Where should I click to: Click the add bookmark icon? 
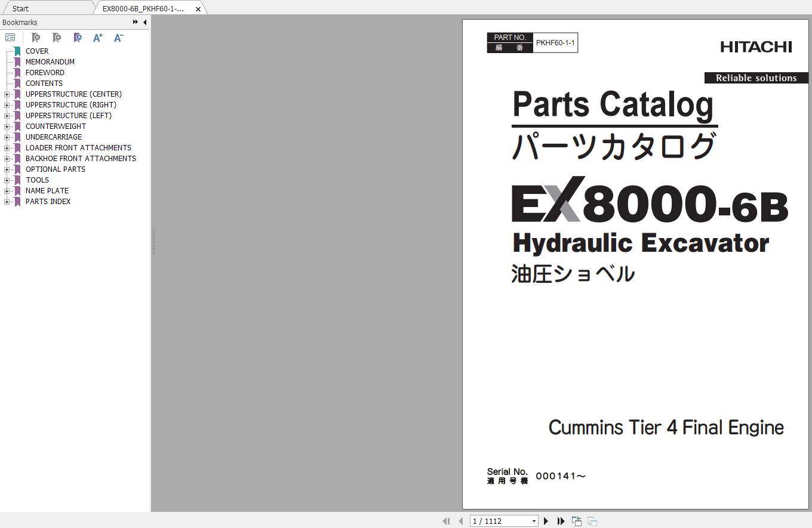[57, 38]
